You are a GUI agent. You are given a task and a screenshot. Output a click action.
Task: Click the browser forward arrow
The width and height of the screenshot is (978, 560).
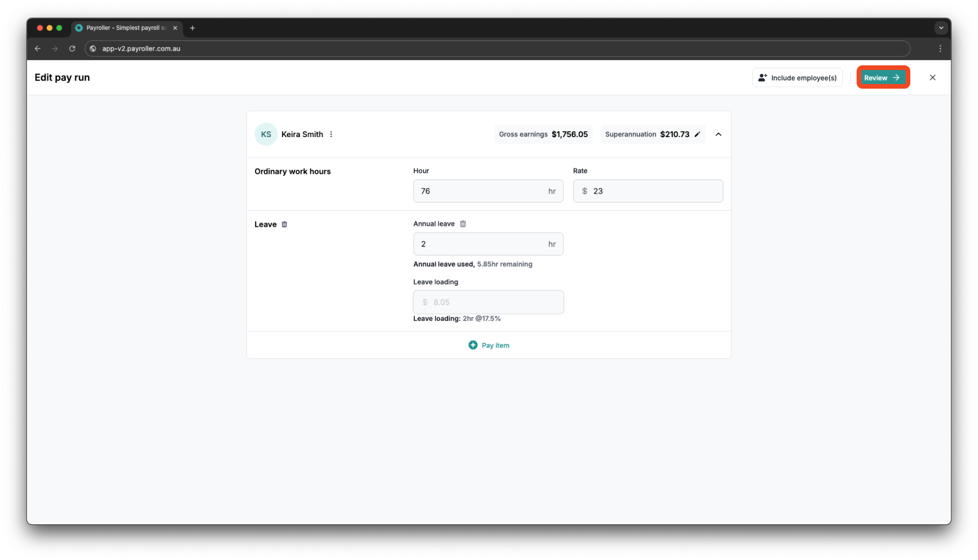(x=55, y=48)
